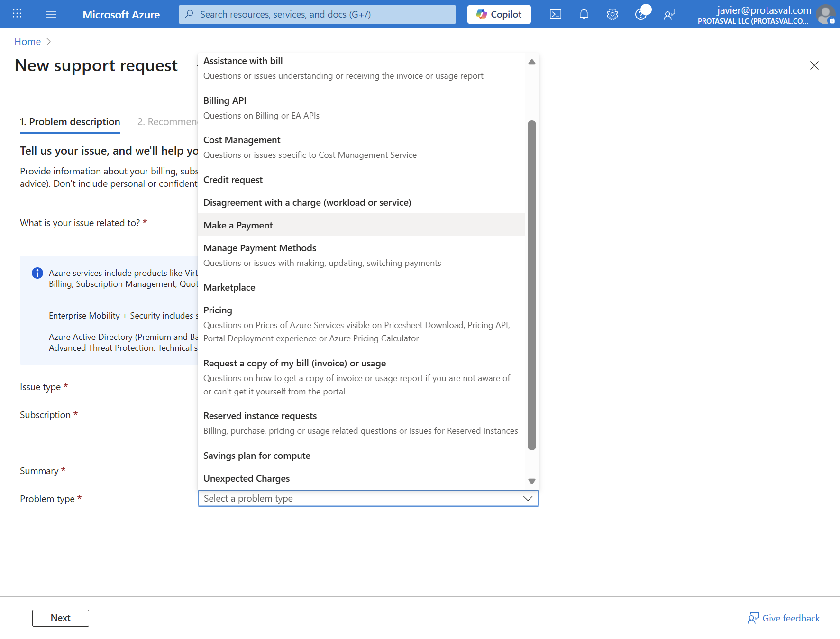
Task: Choose Manage Payment Methods option
Action: (361, 256)
